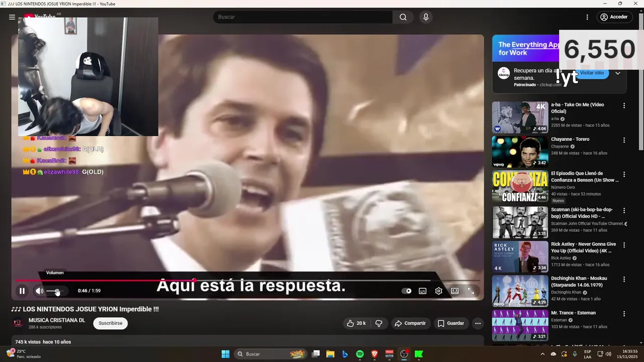The image size is (644, 362).
Task: Open the green Kick app on taskbar
Action: tap(419, 354)
